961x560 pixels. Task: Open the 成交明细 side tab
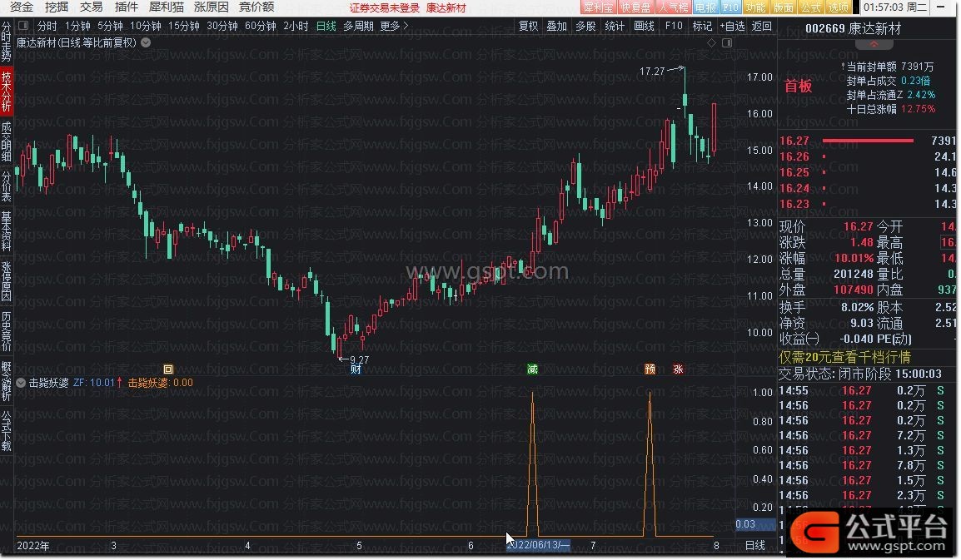point(6,142)
